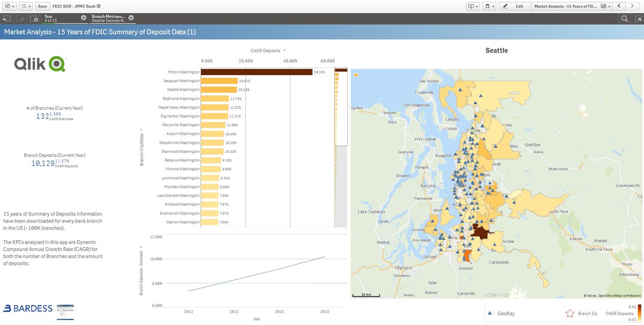The height and width of the screenshot is (325, 644).
Task: Step forward in selections
Action: tap(20, 18)
